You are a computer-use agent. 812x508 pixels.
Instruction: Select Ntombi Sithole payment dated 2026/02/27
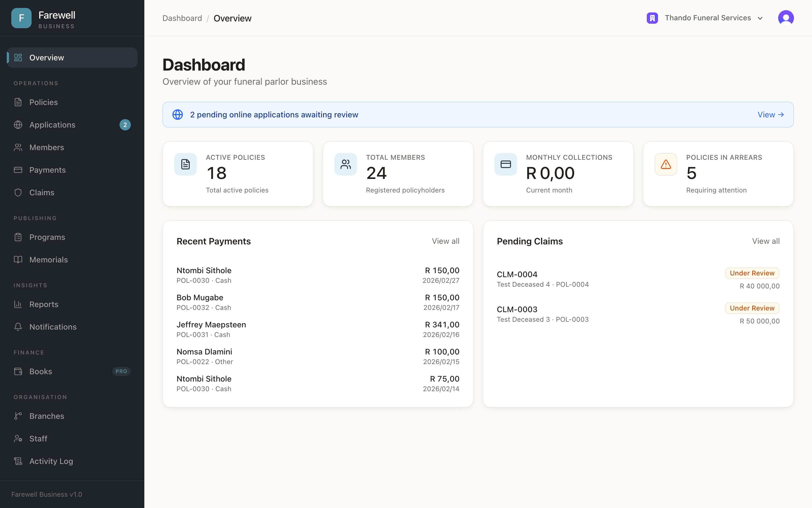click(x=318, y=275)
